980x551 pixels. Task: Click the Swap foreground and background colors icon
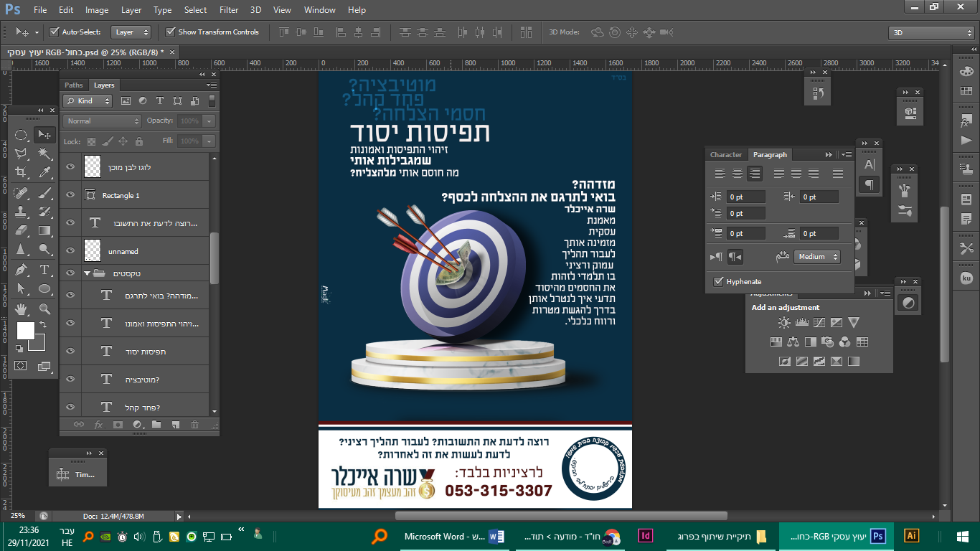coord(44,325)
